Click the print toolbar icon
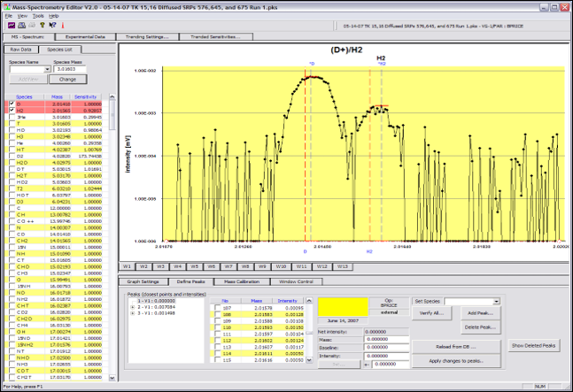This screenshot has height=392, width=573. pyautogui.click(x=31, y=26)
